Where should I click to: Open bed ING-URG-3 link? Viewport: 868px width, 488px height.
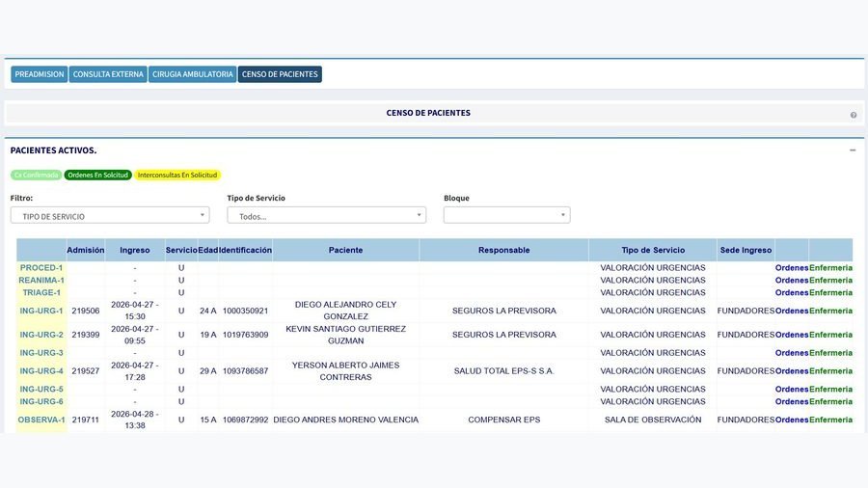(x=41, y=353)
